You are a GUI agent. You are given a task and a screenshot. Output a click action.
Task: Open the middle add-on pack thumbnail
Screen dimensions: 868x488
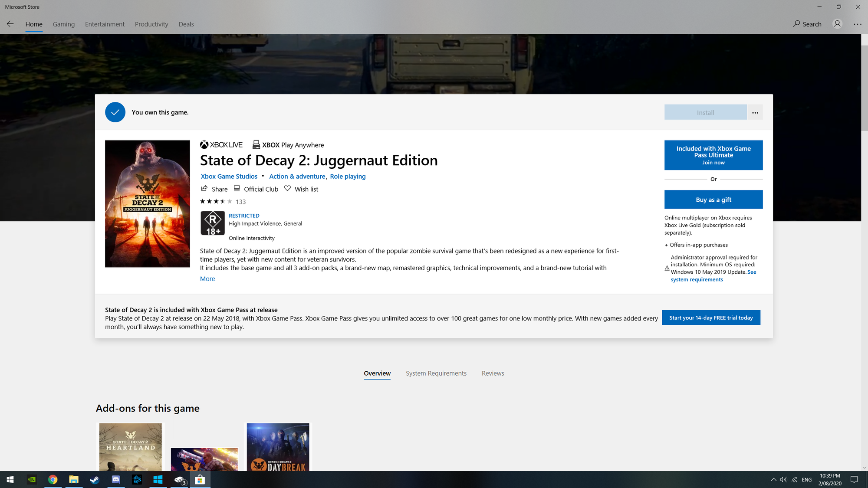tap(204, 459)
